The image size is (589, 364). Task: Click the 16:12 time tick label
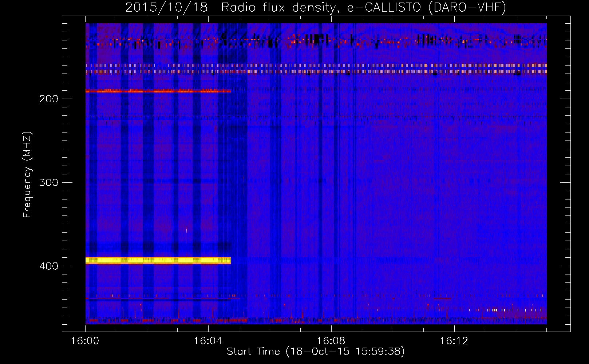point(454,341)
